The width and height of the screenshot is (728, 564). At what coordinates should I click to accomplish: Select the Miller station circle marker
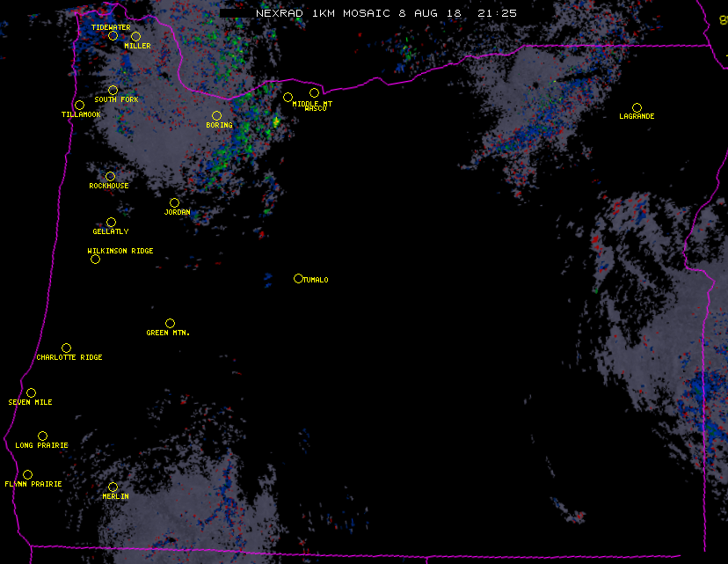coord(135,37)
